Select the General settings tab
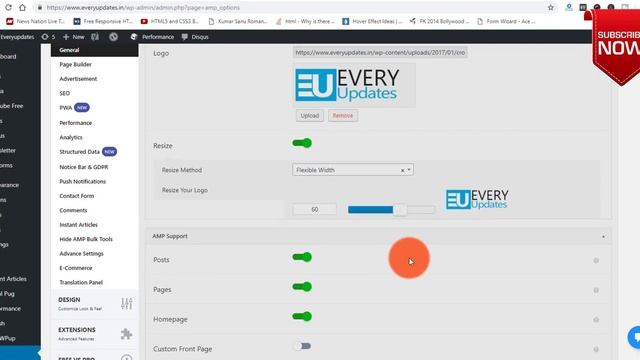This screenshot has height=360, width=640. tap(94, 50)
